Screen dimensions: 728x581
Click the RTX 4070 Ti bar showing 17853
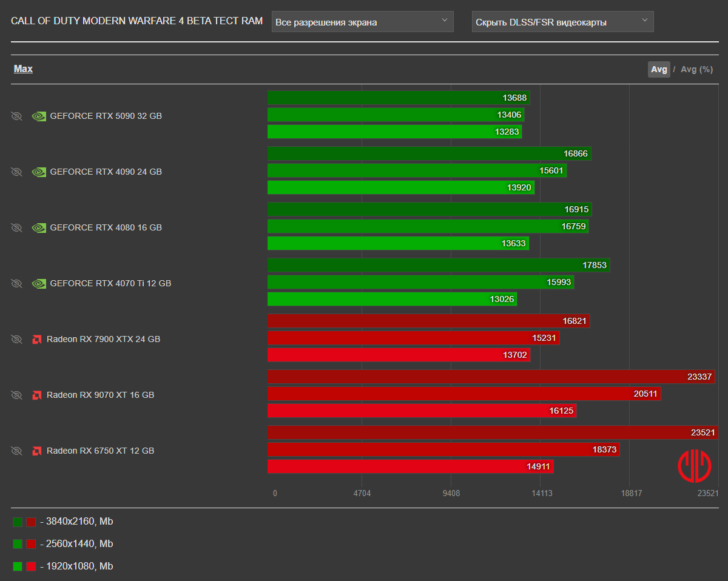point(439,265)
